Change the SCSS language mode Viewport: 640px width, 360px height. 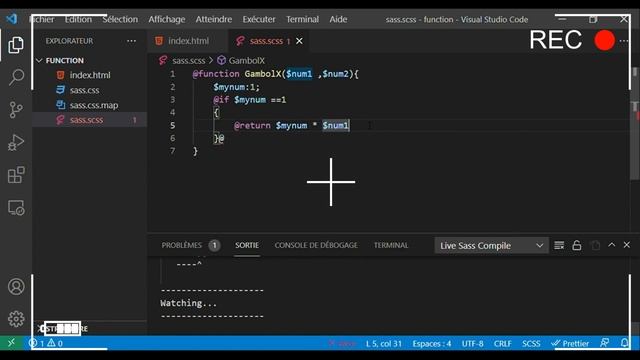point(531,343)
